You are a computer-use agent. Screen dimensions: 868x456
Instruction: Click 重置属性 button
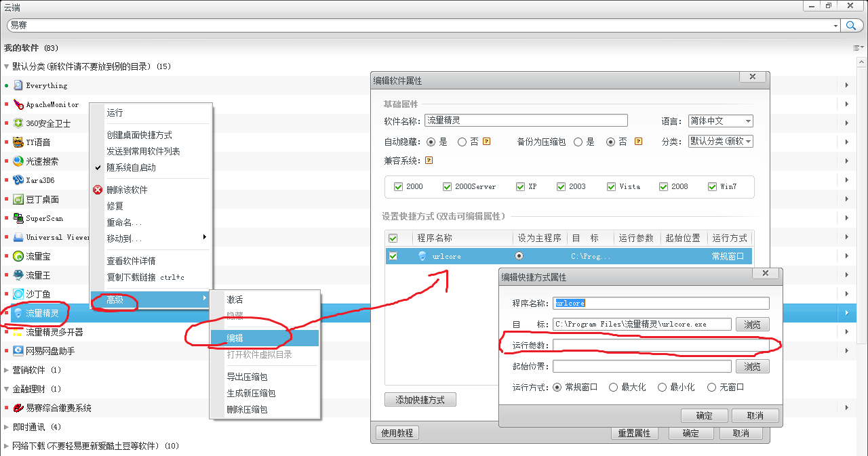point(634,433)
